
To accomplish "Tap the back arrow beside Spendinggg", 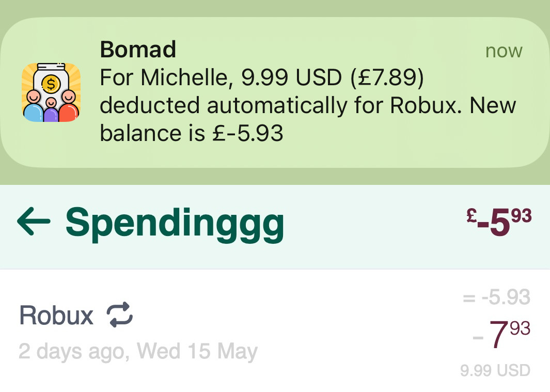I will tap(34, 221).
